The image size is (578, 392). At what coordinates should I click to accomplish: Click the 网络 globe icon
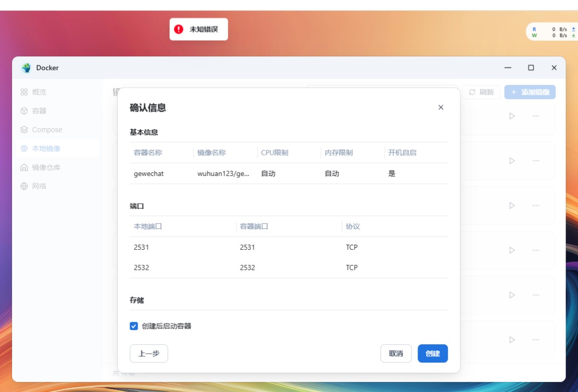pyautogui.click(x=24, y=186)
